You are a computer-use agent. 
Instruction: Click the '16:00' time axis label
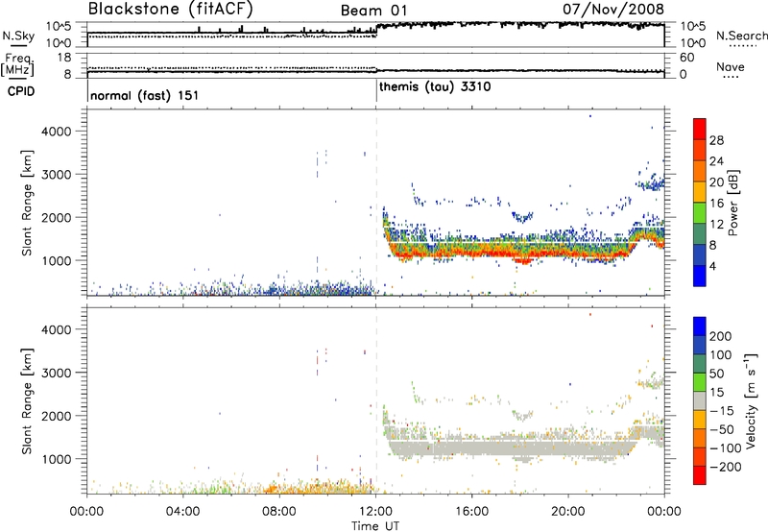pyautogui.click(x=471, y=512)
